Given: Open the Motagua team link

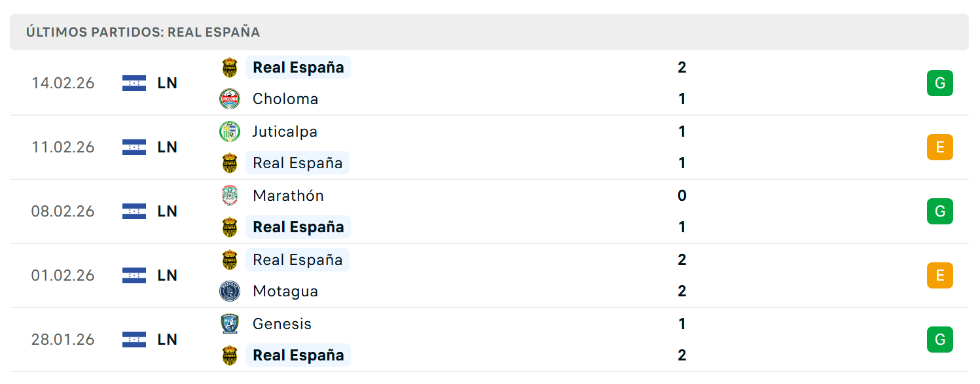Looking at the screenshot, I should 285,291.
